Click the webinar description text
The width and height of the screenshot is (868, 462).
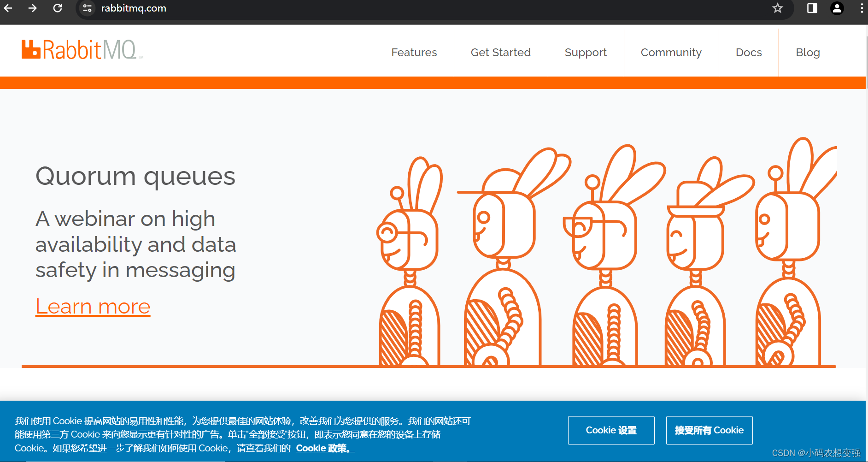tap(136, 244)
